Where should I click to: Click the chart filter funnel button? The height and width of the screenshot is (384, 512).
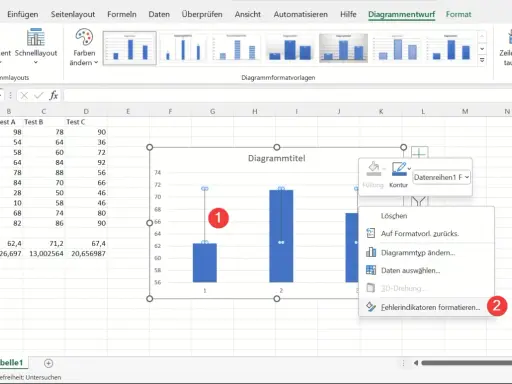click(419, 201)
